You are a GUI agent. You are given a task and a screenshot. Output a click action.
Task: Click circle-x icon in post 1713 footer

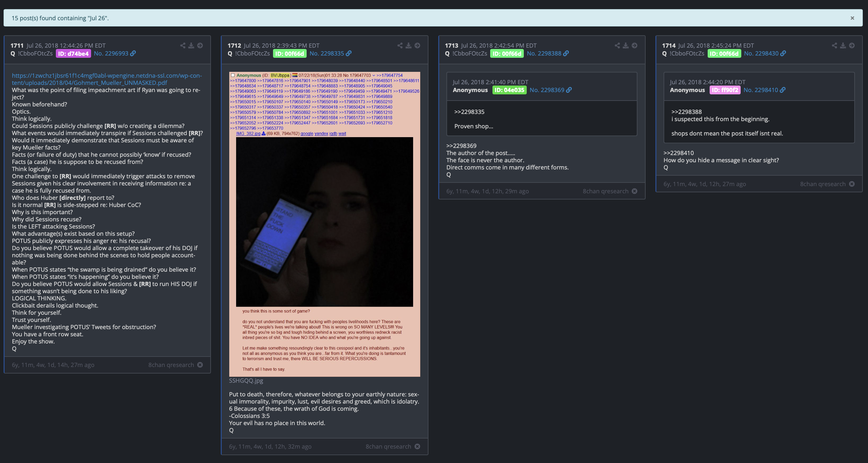click(x=635, y=191)
